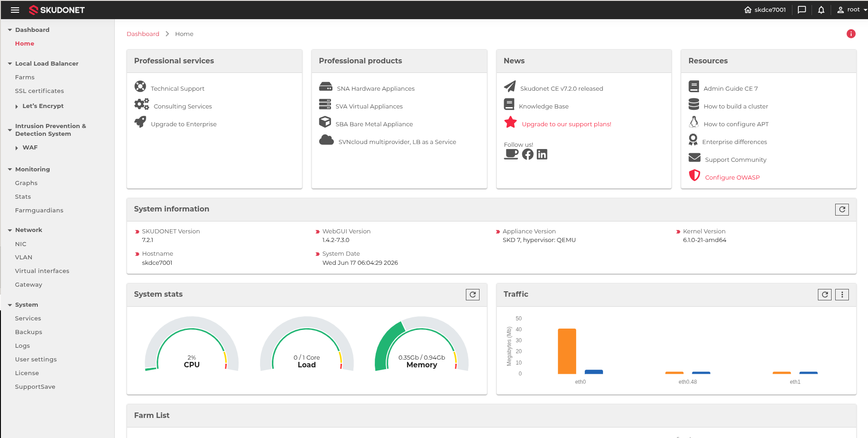Viewport: 868px width, 438px height.
Task: Open Home in the sidebar
Action: (x=25, y=43)
